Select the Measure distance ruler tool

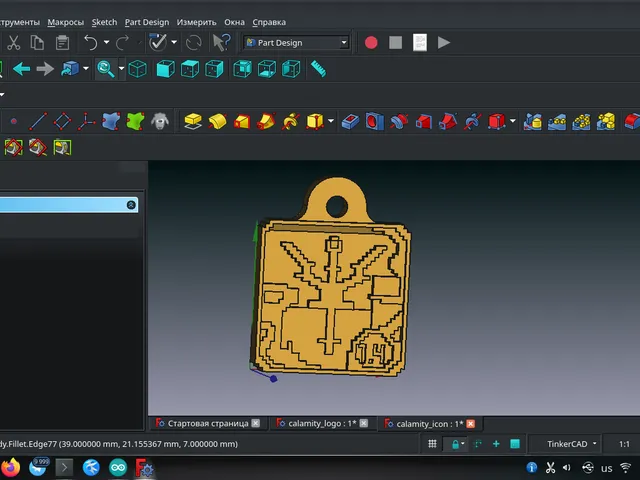(318, 69)
